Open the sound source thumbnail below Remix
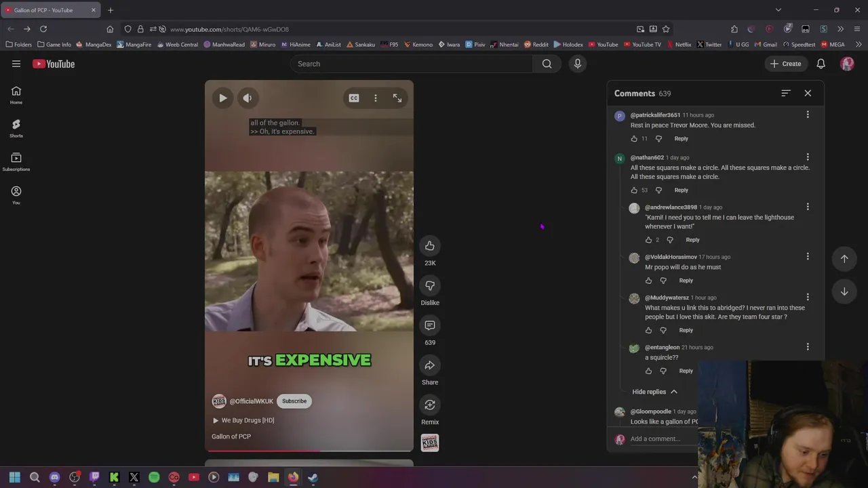868x488 pixels. click(430, 443)
